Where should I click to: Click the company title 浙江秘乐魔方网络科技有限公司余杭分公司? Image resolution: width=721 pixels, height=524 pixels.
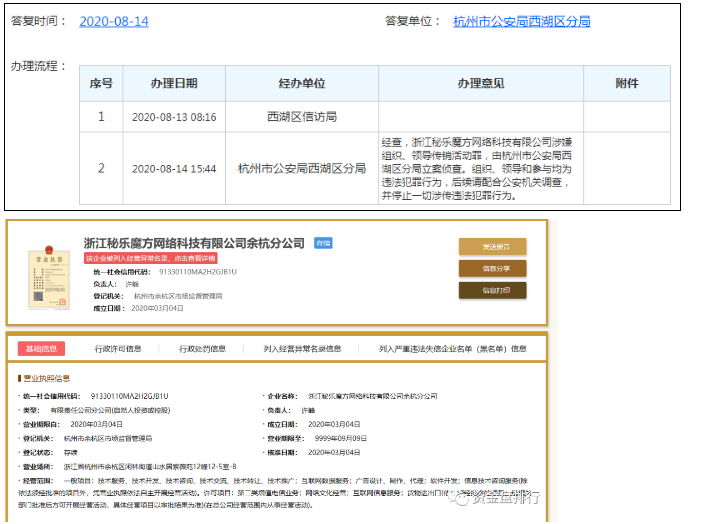194,243
